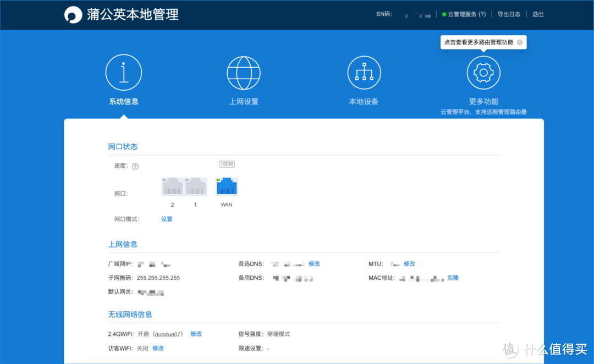Dismiss the 点击查看更多路由管理功能 tooltip
594x364 pixels.
tap(519, 42)
